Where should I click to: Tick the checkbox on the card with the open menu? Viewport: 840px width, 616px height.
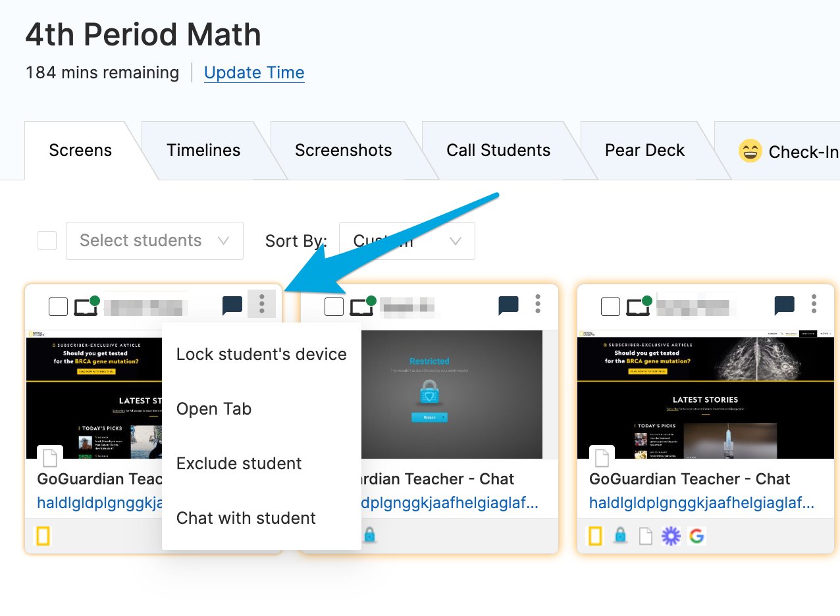pos(58,307)
